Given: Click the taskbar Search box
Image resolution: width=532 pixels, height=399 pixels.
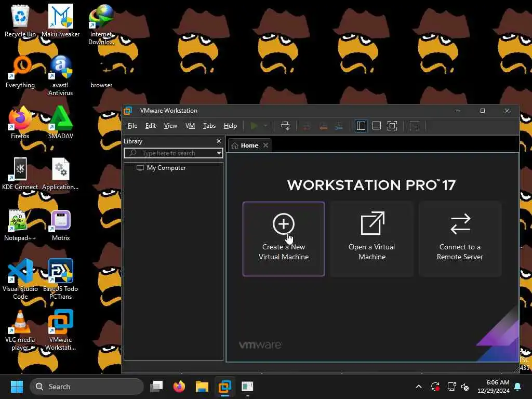Looking at the screenshot, I should [87, 387].
